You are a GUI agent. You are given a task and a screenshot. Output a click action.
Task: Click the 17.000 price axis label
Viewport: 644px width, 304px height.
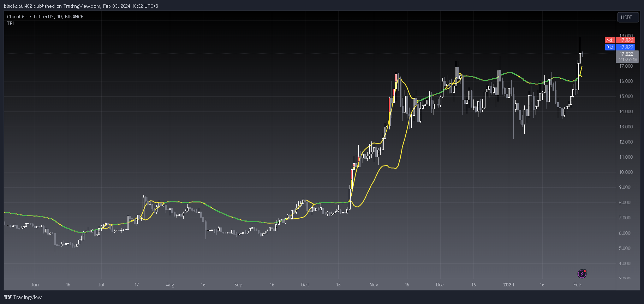626,66
